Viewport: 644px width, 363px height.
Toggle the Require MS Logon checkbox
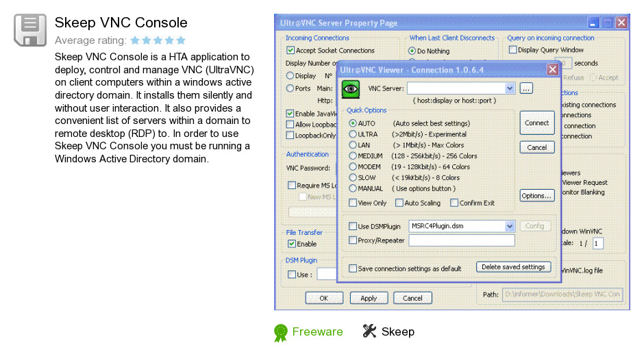292,185
